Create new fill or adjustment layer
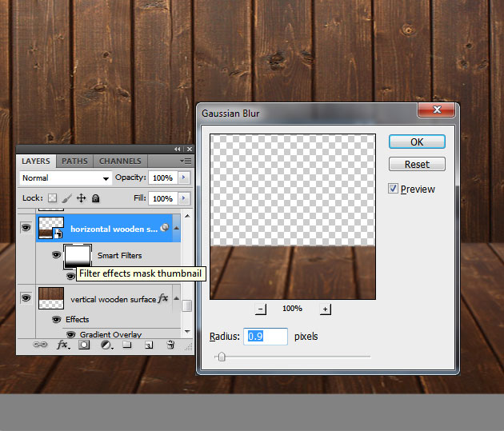The image size is (504, 431). tap(106, 345)
